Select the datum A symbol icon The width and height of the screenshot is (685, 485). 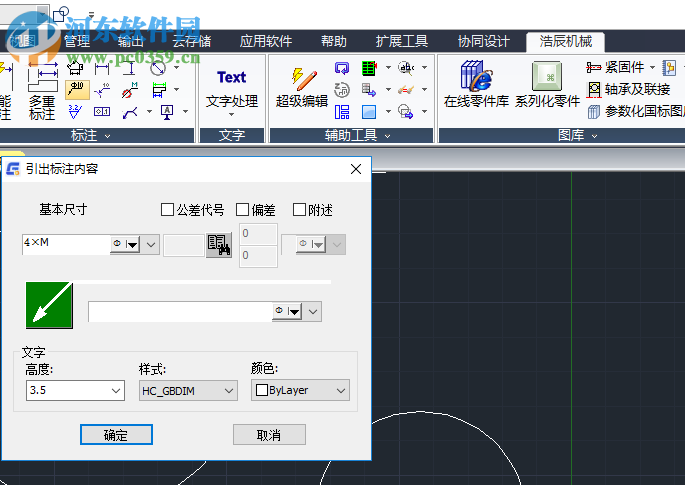167,112
